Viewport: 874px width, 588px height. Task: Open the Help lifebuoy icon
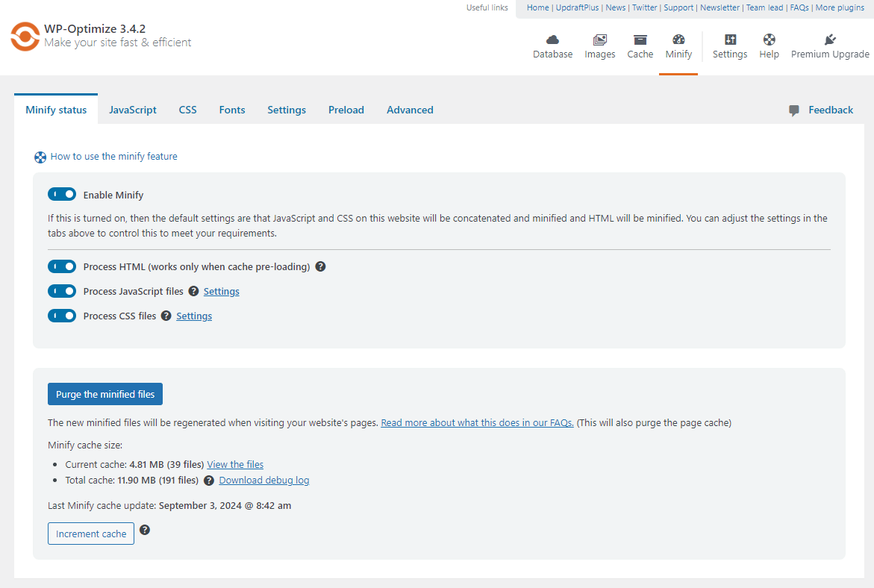point(769,40)
